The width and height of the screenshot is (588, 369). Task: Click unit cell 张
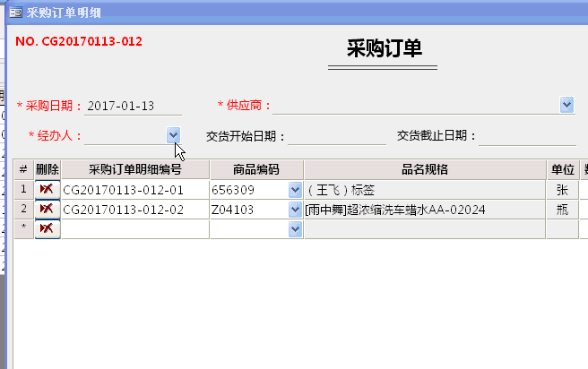coord(563,190)
